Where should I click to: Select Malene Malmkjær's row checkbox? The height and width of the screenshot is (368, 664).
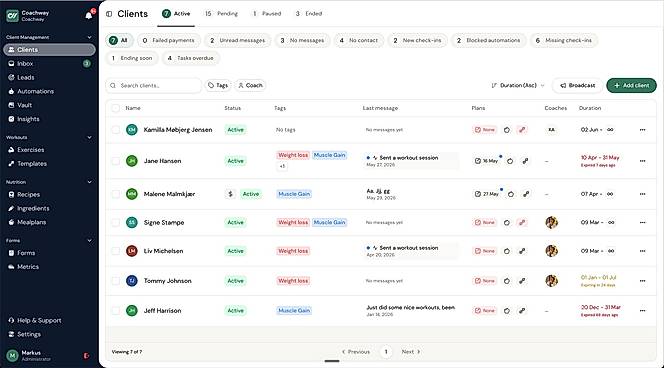(x=116, y=194)
